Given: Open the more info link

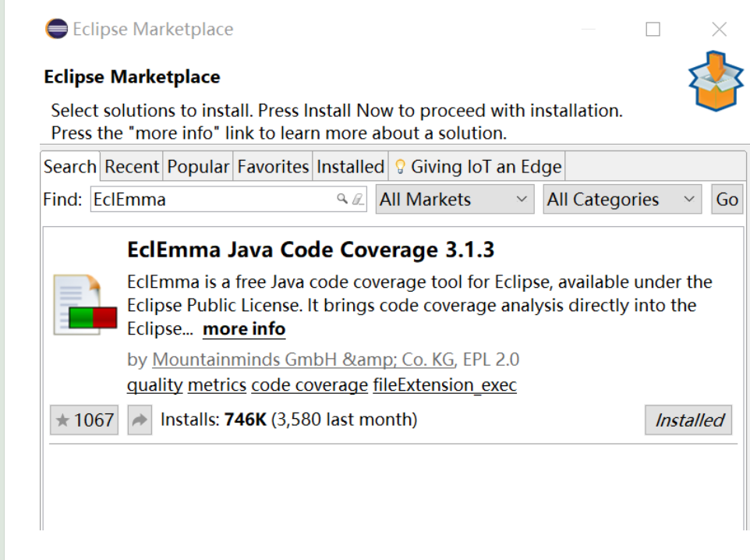Looking at the screenshot, I should [x=244, y=329].
